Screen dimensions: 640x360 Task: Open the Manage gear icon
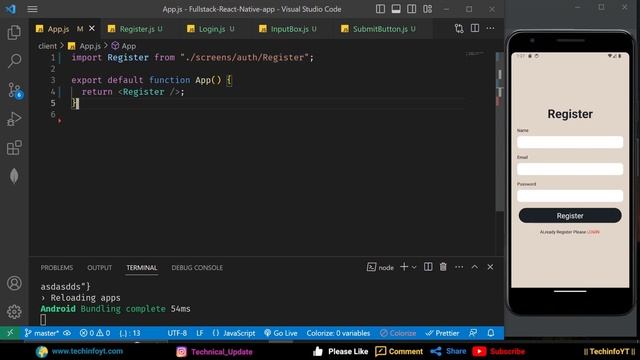pos(14,311)
